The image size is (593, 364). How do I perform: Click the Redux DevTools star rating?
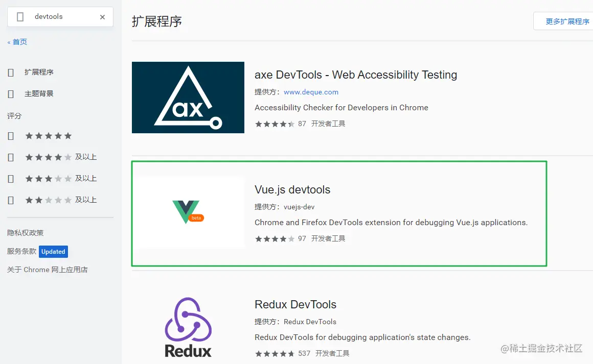click(275, 353)
